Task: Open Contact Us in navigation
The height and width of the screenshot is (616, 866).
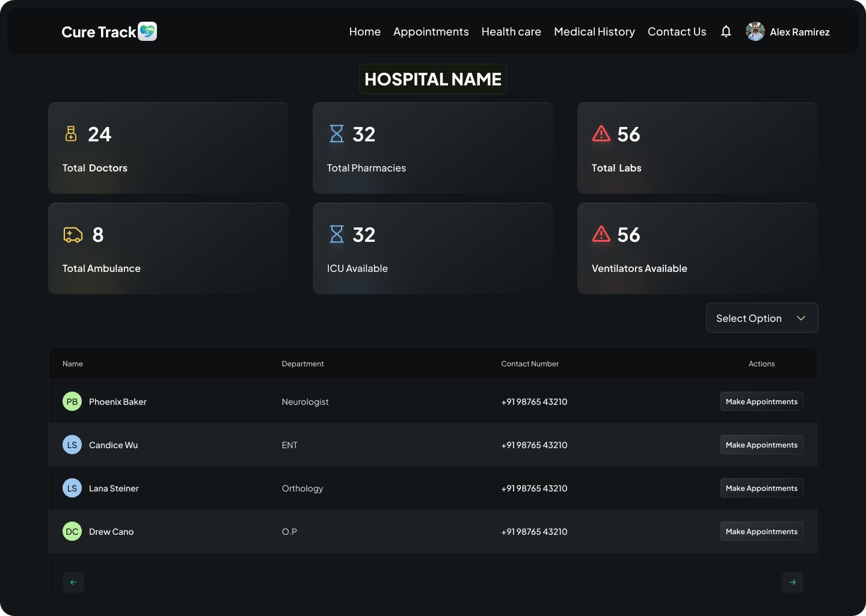Action: (x=677, y=31)
